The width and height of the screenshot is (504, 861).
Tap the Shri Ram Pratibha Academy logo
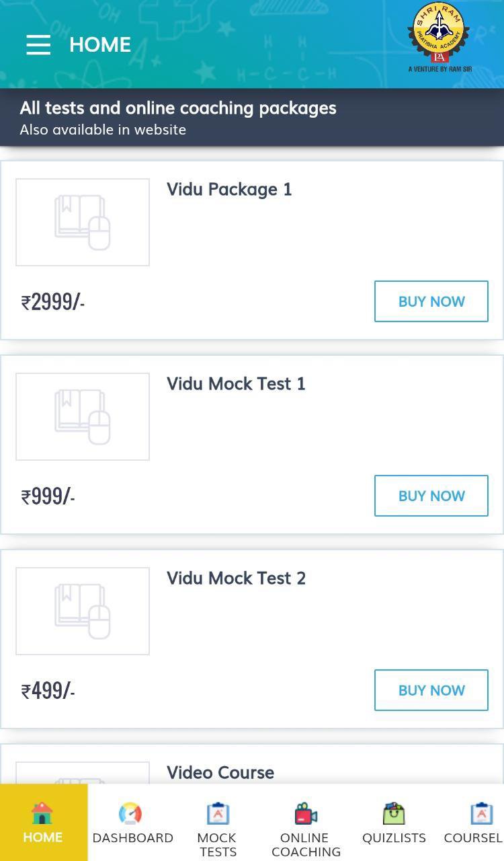pos(439,38)
